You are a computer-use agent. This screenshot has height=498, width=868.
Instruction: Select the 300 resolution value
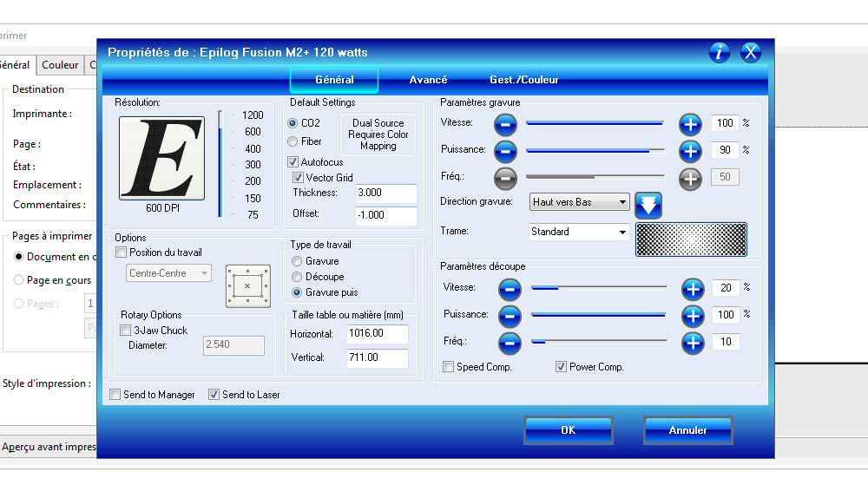pyautogui.click(x=253, y=165)
